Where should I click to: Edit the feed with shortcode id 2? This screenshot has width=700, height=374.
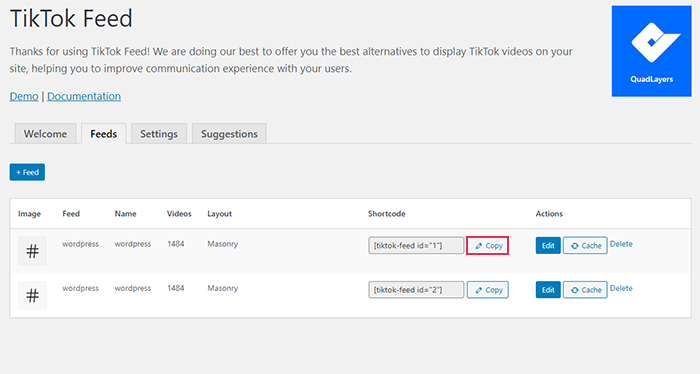548,290
